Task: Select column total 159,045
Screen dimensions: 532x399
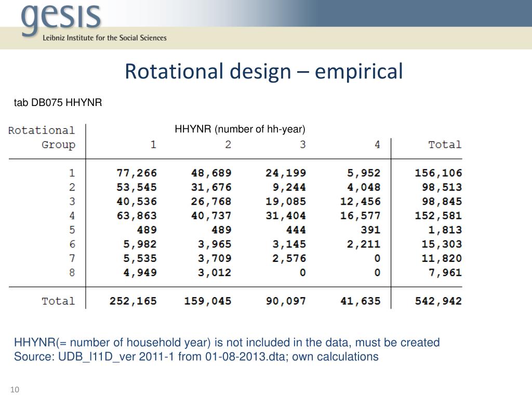Action: 208,301
